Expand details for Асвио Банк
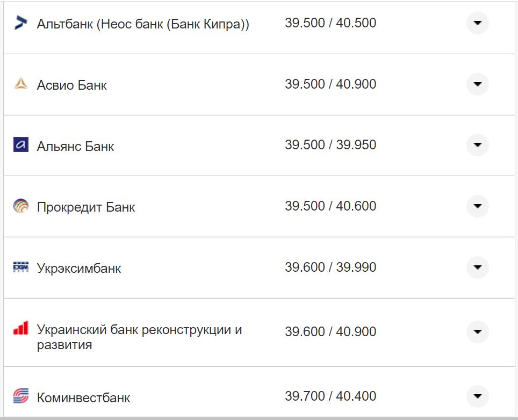Screen dimensions: 518x420 tap(477, 84)
